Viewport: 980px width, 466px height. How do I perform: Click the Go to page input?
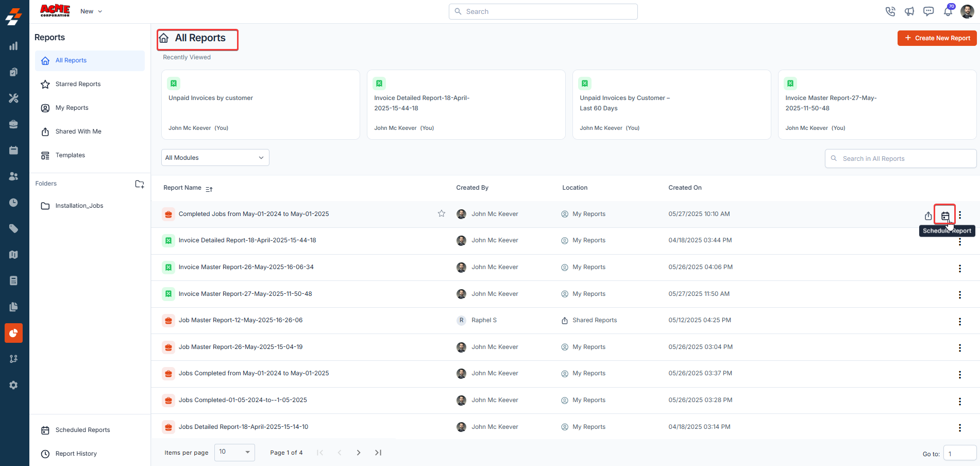[x=960, y=453]
